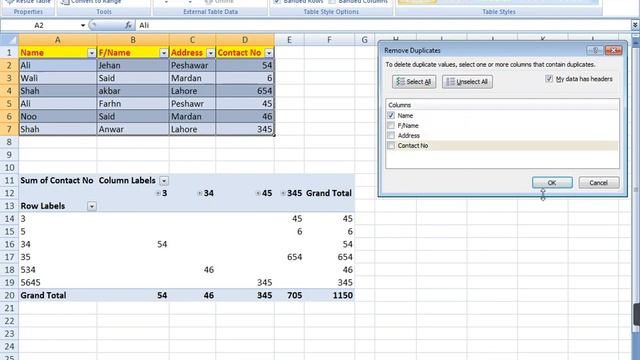The width and height of the screenshot is (640, 360).
Task: Click grand total value 705
Action: tap(289, 295)
